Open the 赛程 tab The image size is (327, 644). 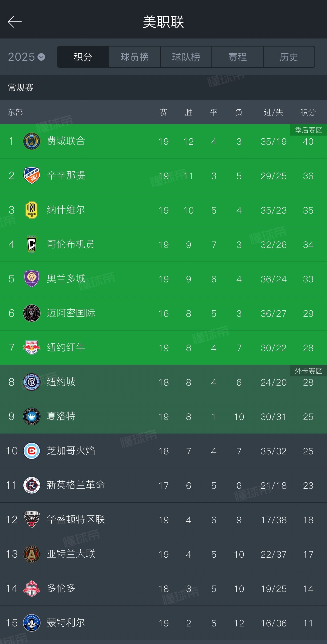point(237,57)
